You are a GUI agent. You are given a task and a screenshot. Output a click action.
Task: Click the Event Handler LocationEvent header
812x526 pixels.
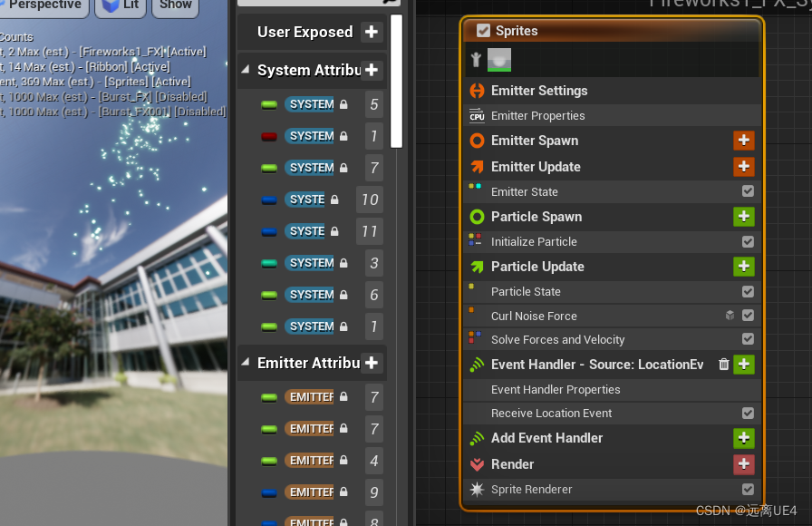click(597, 365)
